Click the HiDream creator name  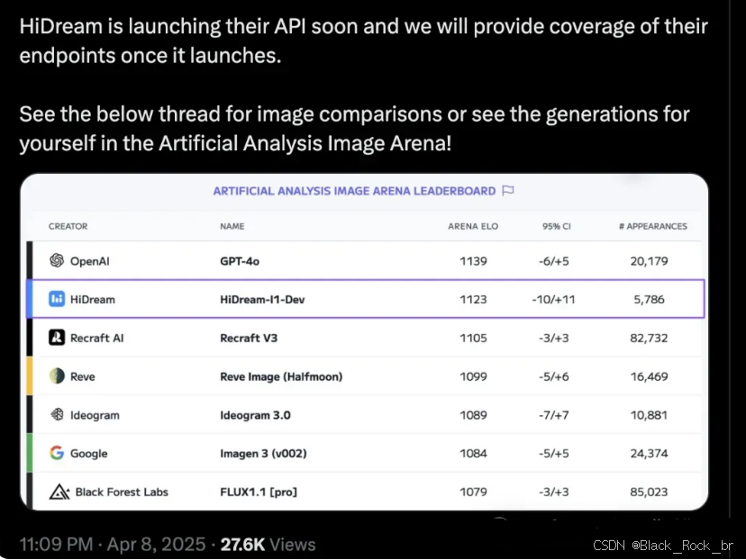92,300
